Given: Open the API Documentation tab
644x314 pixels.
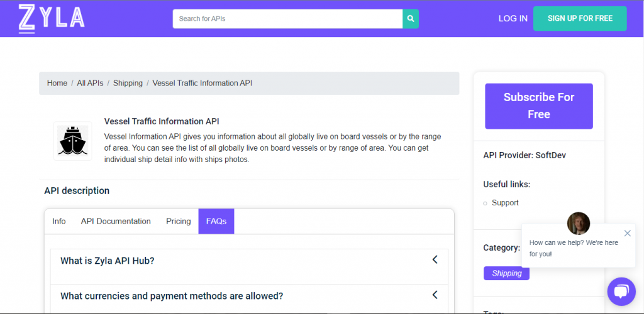Looking at the screenshot, I should click(x=116, y=221).
